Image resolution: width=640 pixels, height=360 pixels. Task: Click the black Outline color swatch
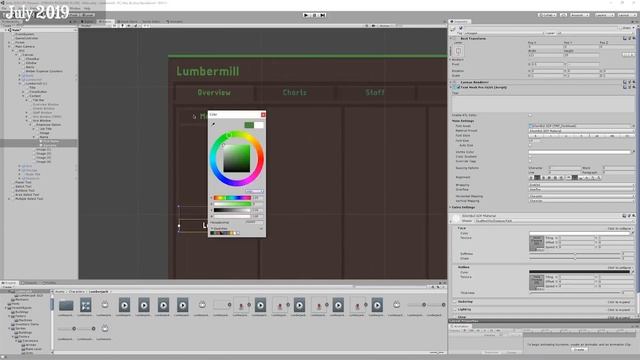tap(580, 271)
